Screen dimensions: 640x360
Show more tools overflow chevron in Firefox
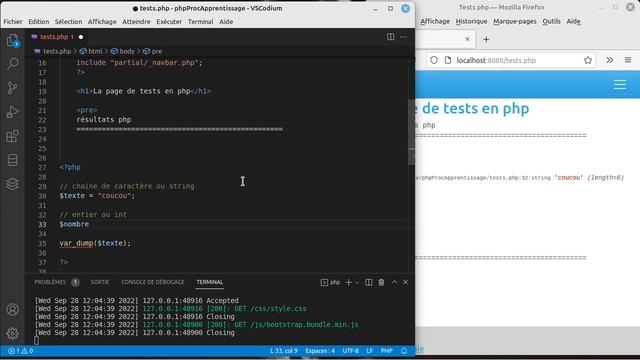tap(609, 60)
